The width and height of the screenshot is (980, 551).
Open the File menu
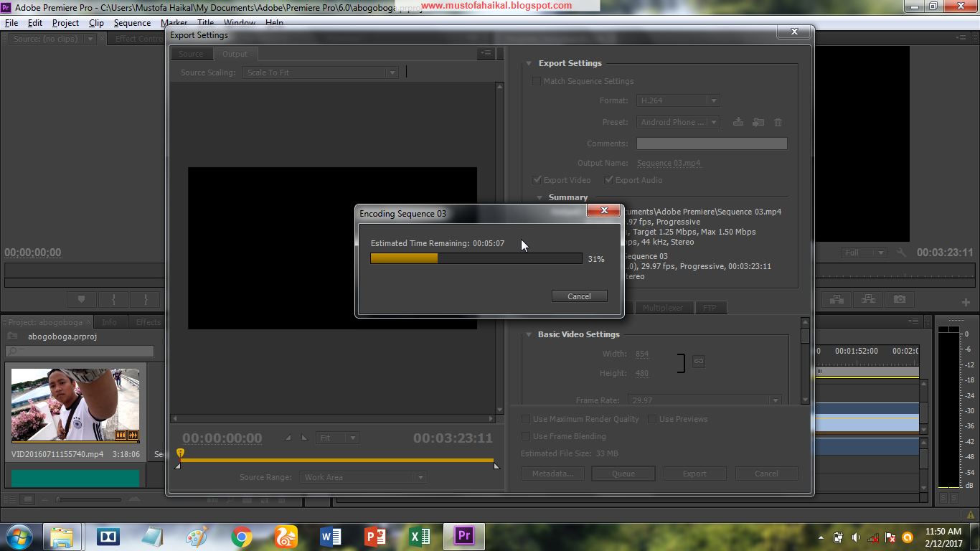tap(11, 23)
